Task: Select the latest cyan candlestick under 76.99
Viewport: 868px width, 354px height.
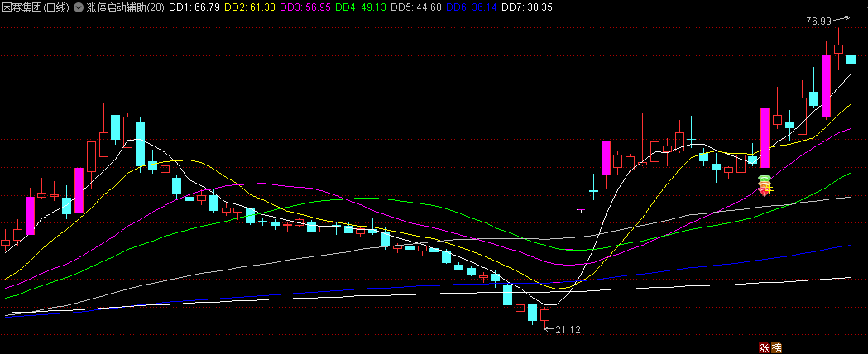Action: click(x=851, y=60)
